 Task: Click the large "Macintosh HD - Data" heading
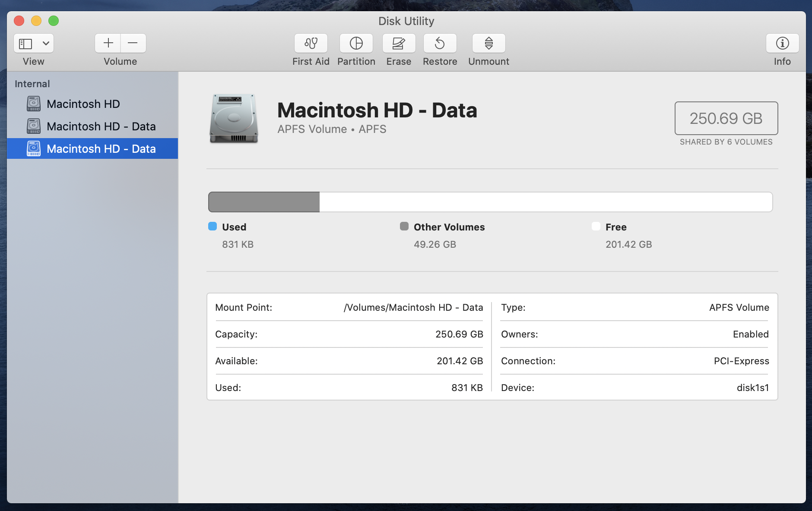[377, 110]
